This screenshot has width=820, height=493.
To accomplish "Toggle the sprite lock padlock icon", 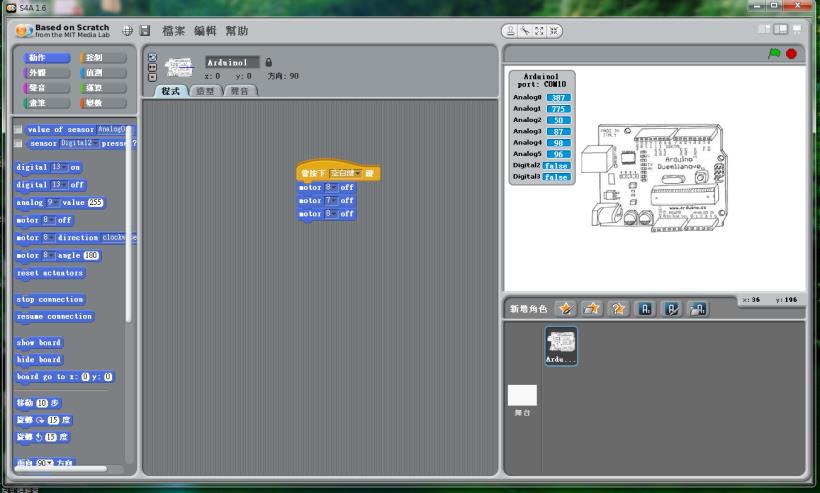I will tap(269, 62).
